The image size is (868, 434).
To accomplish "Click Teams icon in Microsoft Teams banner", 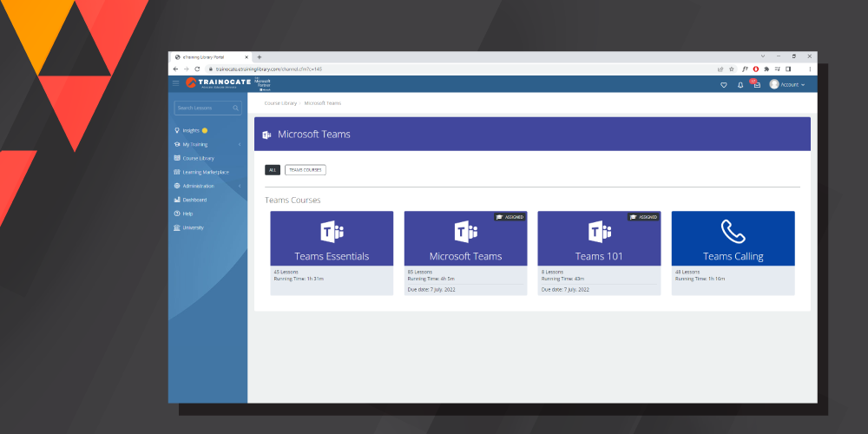I will 266,135.
